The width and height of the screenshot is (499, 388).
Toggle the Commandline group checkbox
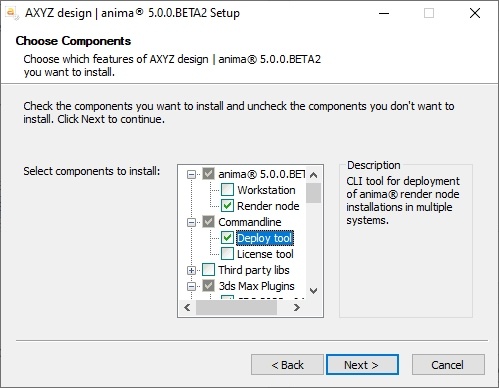tap(209, 222)
